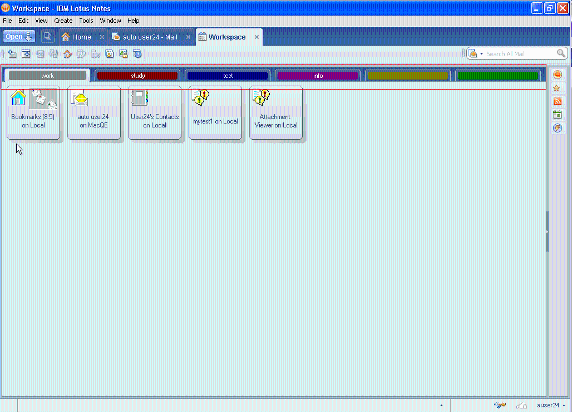Close the auto user24 Mail tab
Viewport: 572px width, 412px height.
(x=188, y=37)
